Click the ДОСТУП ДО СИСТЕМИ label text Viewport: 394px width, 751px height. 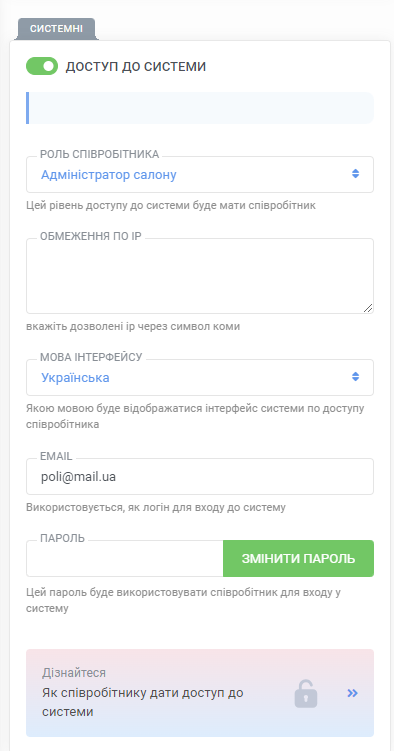pos(136,67)
